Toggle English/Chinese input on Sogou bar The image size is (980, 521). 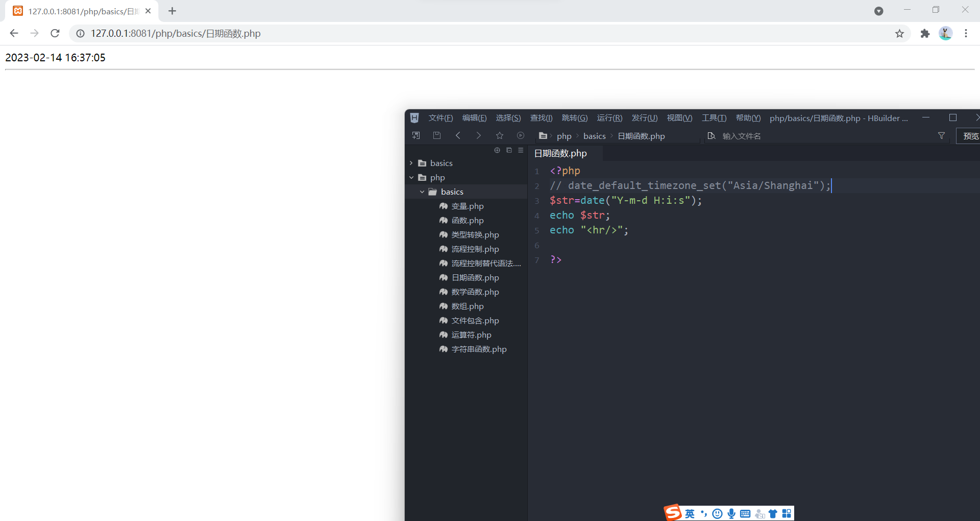coord(690,514)
